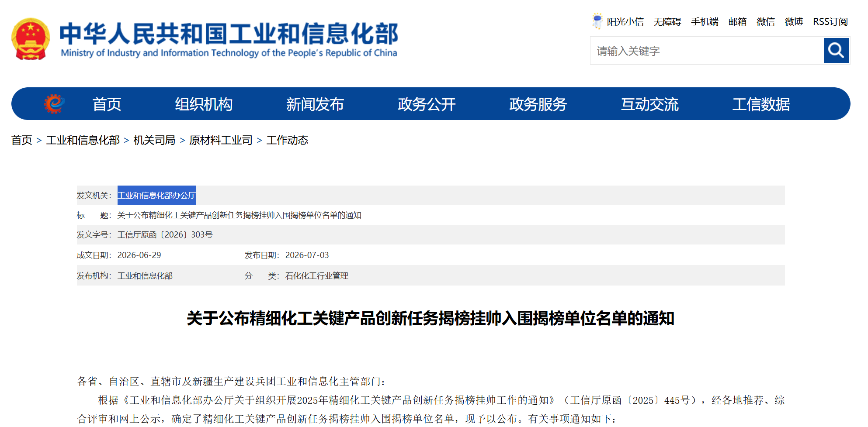Click the search magnifier icon button
The height and width of the screenshot is (427, 868).
pyautogui.click(x=836, y=51)
